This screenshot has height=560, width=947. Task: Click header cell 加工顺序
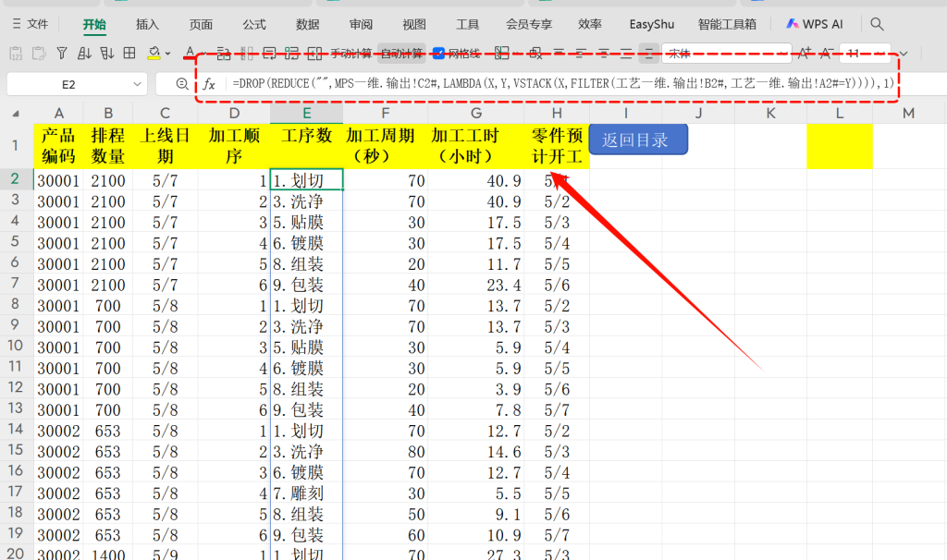234,146
